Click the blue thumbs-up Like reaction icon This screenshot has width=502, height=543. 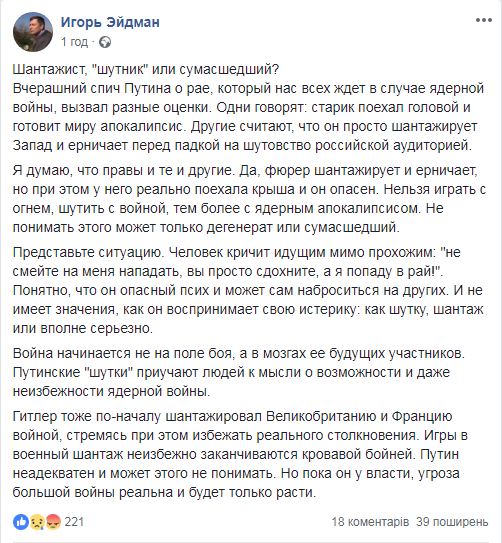click(21, 522)
